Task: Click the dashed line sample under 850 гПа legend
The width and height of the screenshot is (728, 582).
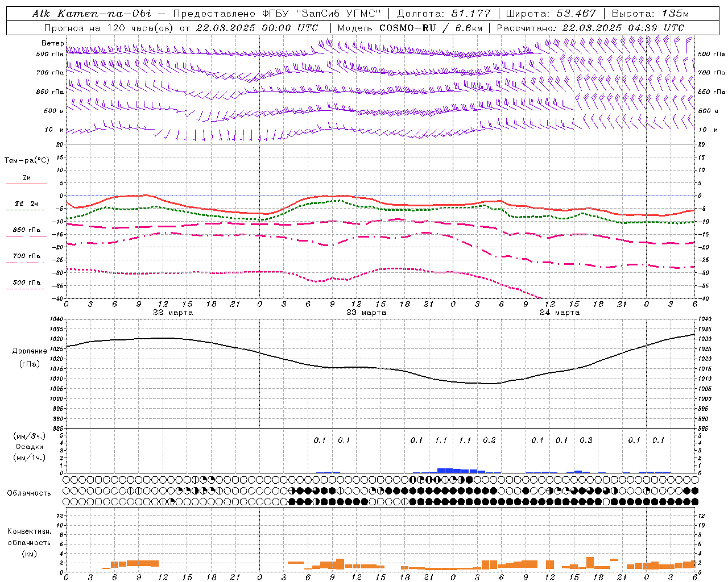Action: pos(26,236)
